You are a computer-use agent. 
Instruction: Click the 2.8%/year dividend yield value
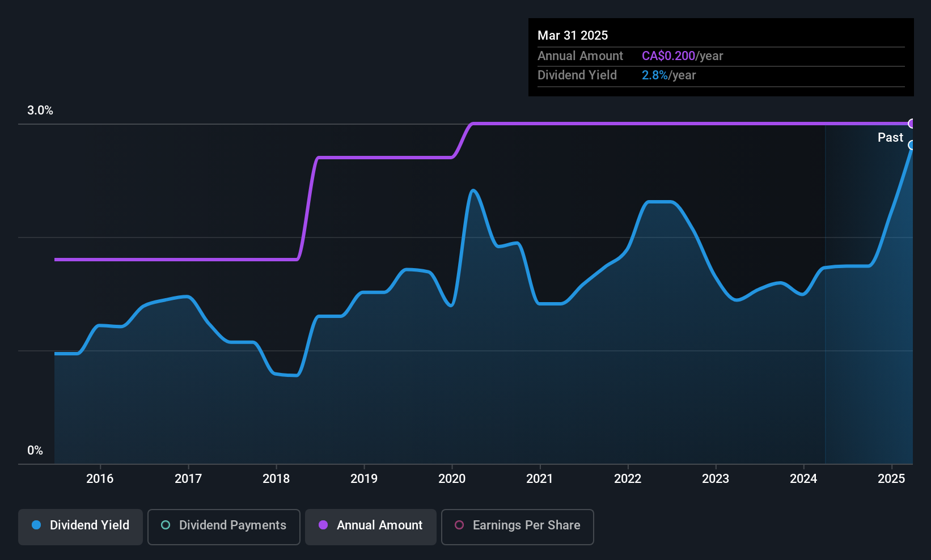pyautogui.click(x=669, y=75)
